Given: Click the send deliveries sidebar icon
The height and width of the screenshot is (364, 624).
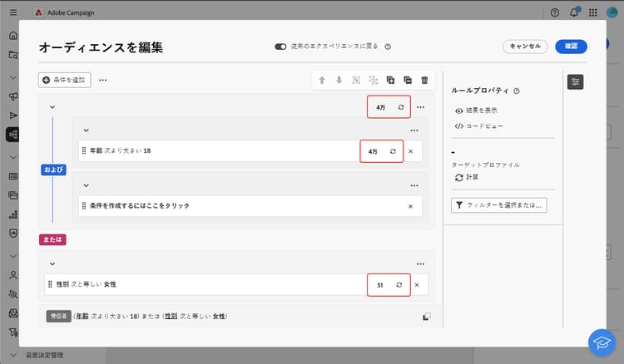Looking at the screenshot, I should tap(13, 116).
